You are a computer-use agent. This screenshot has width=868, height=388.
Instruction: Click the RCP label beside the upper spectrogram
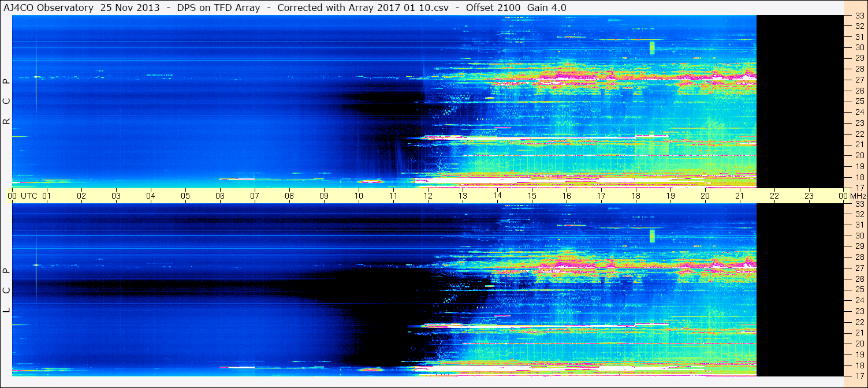pyautogui.click(x=7, y=102)
